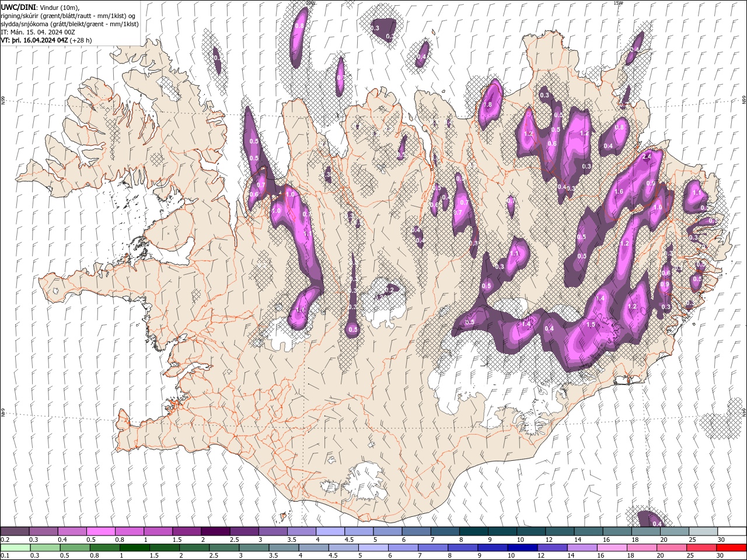The width and height of the screenshot is (747, 560).
Task: Click the '(+28 h)' forecast offset label
Action: point(81,40)
